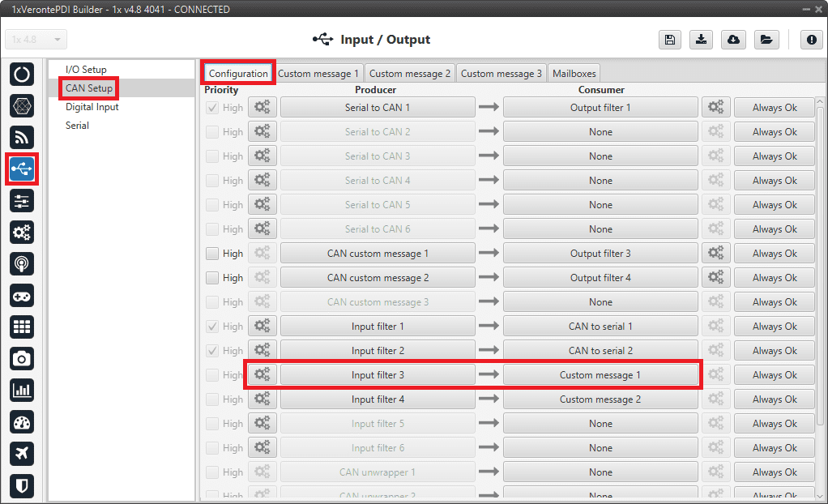Image resolution: width=828 pixels, height=504 pixels.
Task: Click the exclamation info toolbar icon
Action: (812, 40)
